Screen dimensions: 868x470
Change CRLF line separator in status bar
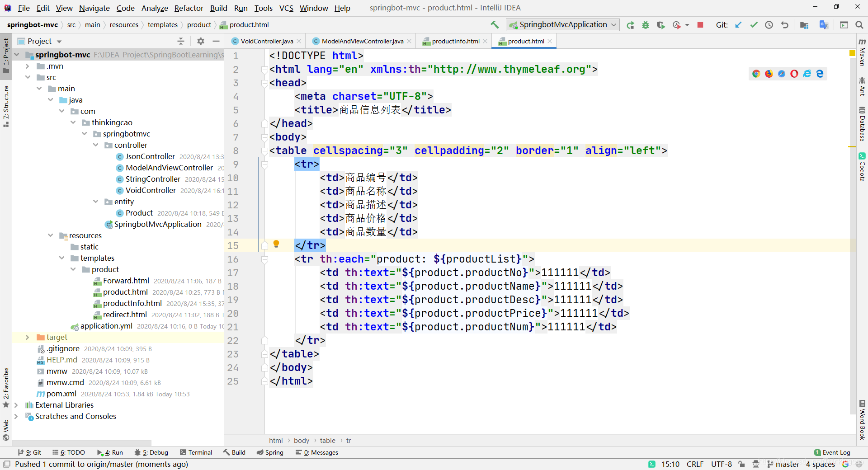(695, 464)
